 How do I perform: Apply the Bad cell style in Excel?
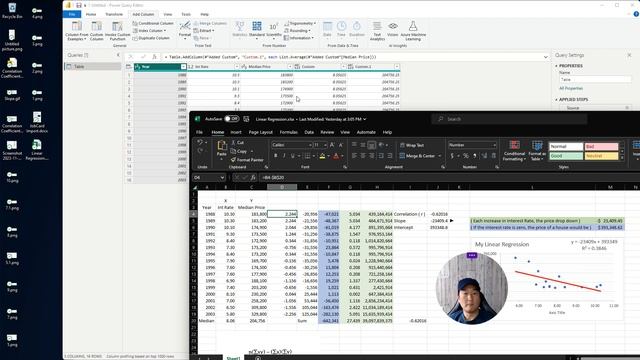pos(601,146)
